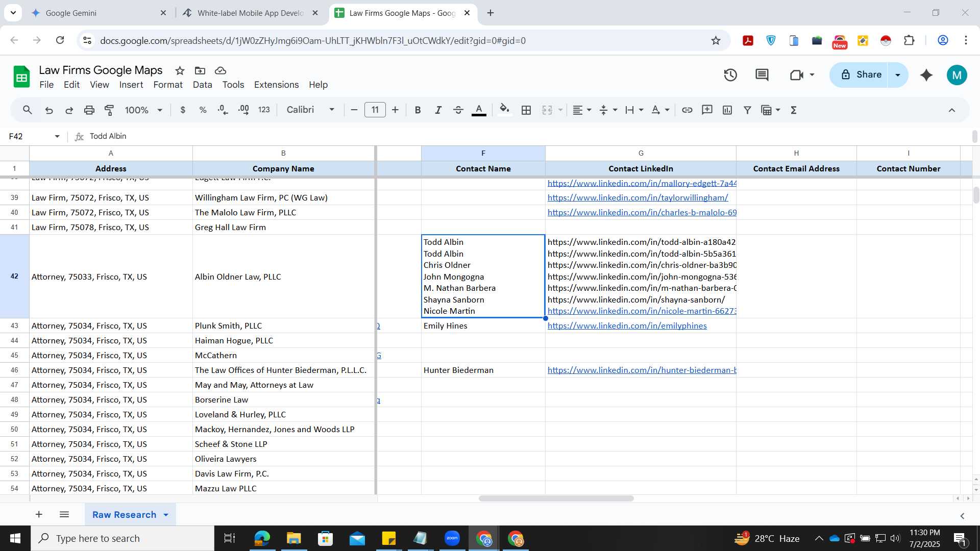The height and width of the screenshot is (551, 980).
Task: Open the more number formats 123 menu
Action: click(x=264, y=110)
